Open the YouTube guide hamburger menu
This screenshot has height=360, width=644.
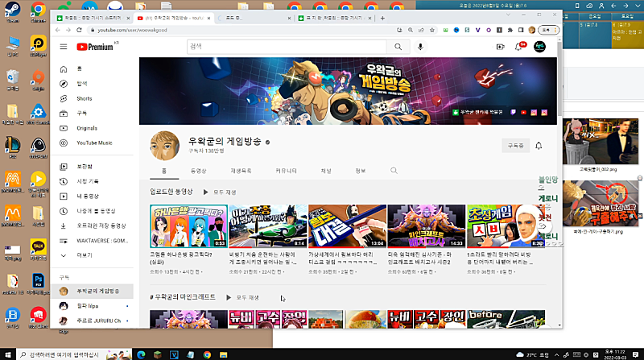click(x=64, y=47)
